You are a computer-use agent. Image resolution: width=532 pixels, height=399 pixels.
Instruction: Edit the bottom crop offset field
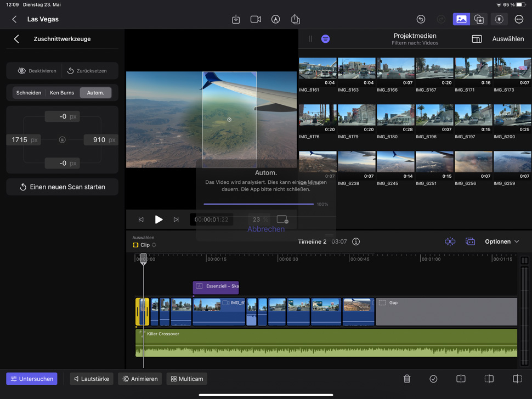[x=63, y=164]
